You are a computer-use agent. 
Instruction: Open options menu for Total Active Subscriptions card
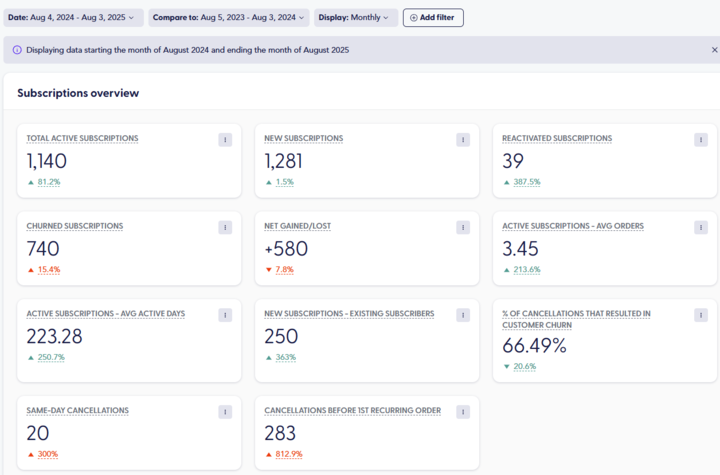tap(225, 140)
